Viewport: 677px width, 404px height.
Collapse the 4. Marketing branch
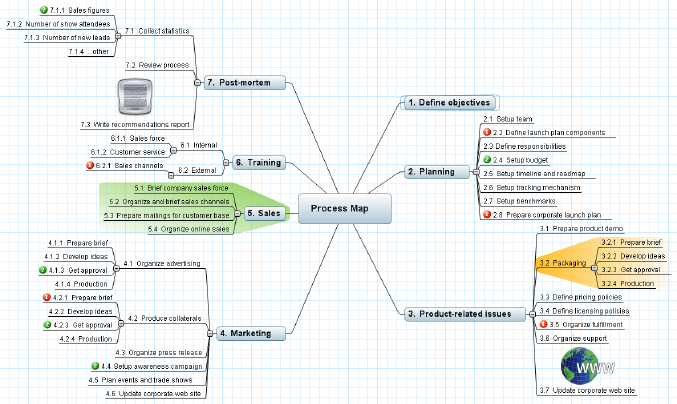pyautogui.click(x=210, y=333)
